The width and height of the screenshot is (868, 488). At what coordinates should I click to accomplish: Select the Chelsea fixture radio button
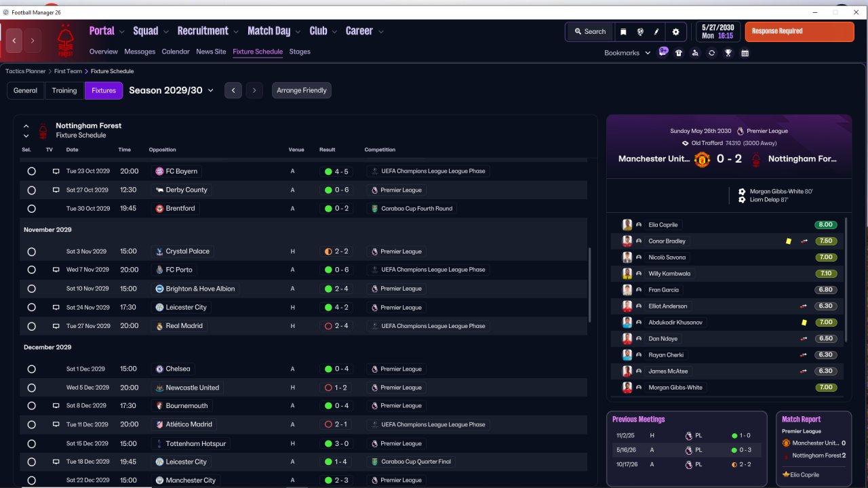tap(31, 369)
